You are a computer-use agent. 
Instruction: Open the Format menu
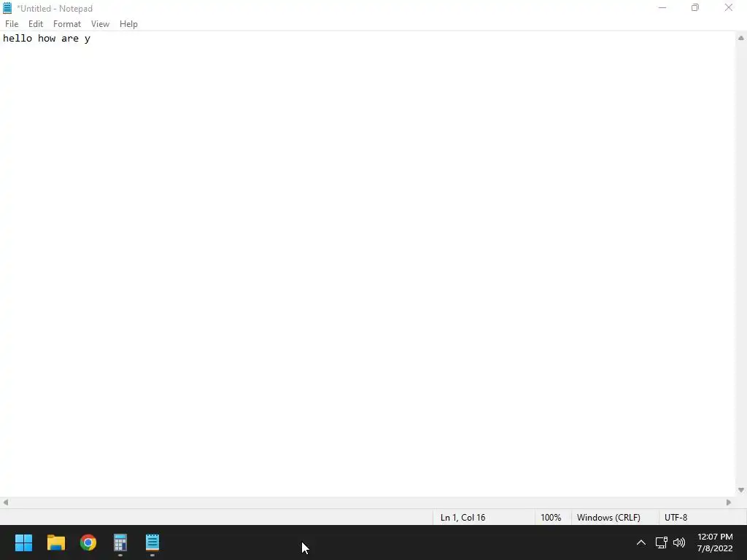click(x=66, y=24)
